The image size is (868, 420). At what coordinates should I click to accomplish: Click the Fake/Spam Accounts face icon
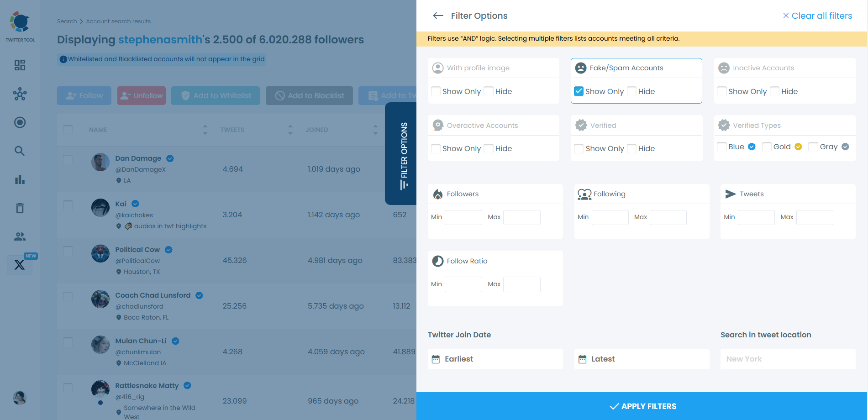581,68
